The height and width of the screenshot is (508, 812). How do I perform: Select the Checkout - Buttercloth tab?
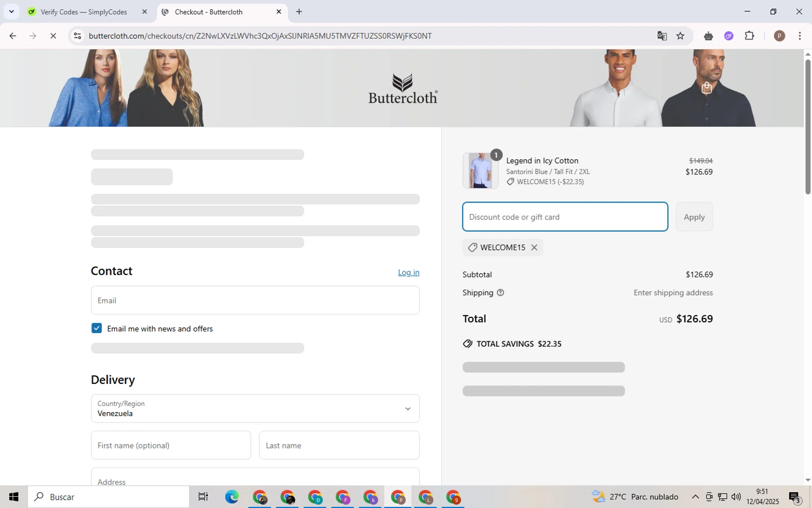click(222, 11)
